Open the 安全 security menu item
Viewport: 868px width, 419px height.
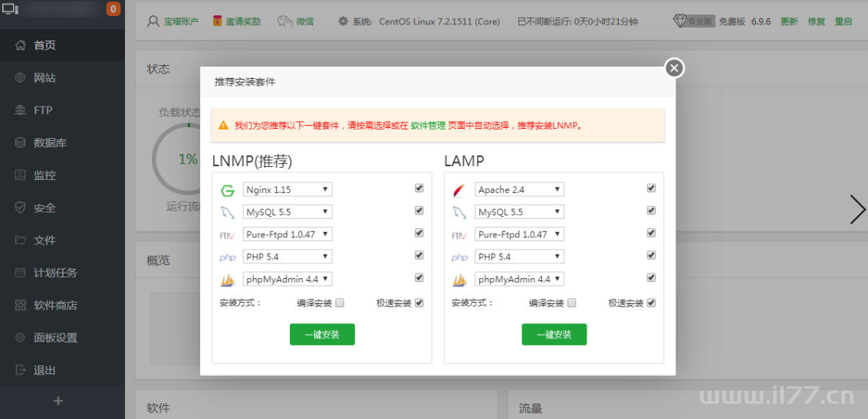coord(62,208)
